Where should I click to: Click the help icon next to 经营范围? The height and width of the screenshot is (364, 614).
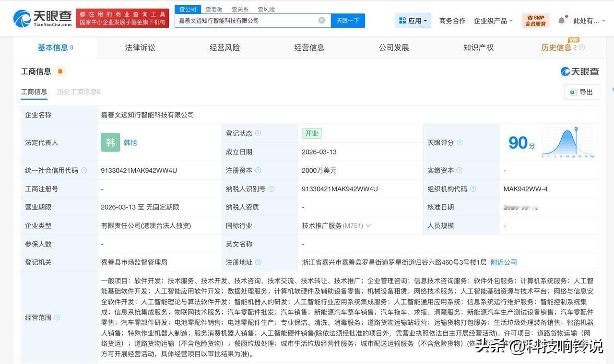point(57,317)
